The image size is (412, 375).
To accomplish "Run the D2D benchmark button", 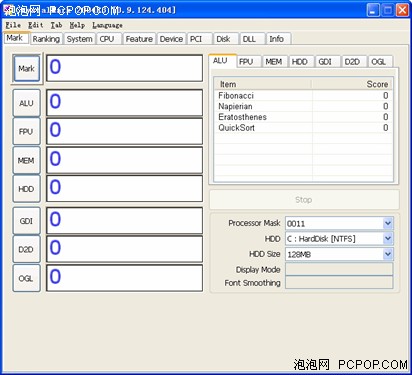I will tap(26, 249).
